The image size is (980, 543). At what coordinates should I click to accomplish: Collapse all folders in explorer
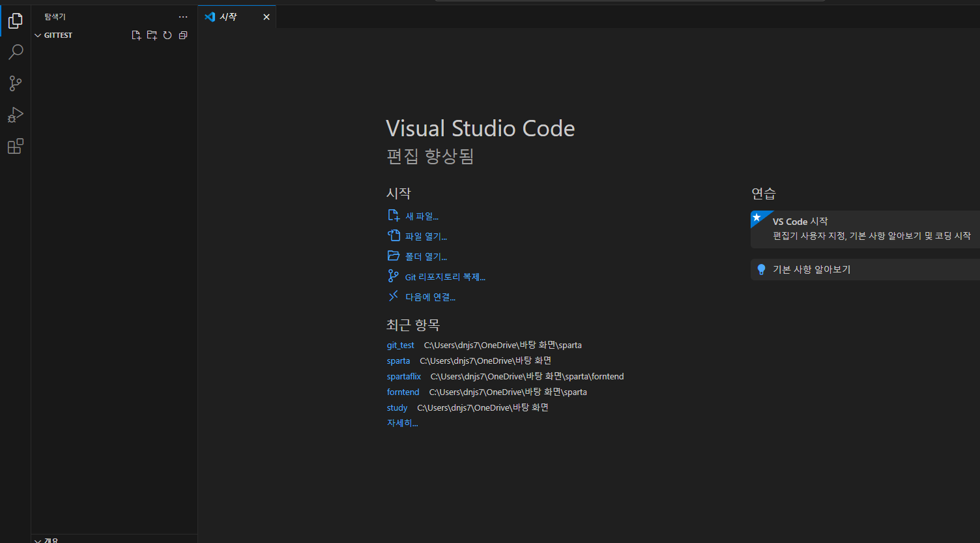click(x=183, y=35)
